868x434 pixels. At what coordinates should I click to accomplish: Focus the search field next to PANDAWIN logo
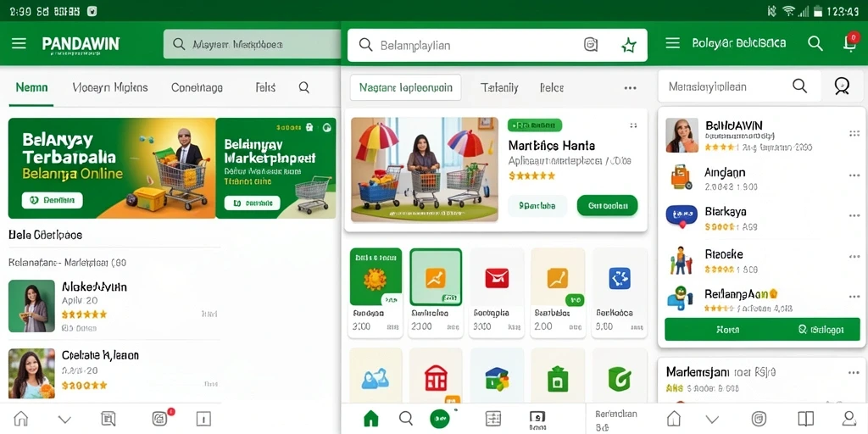(x=252, y=44)
